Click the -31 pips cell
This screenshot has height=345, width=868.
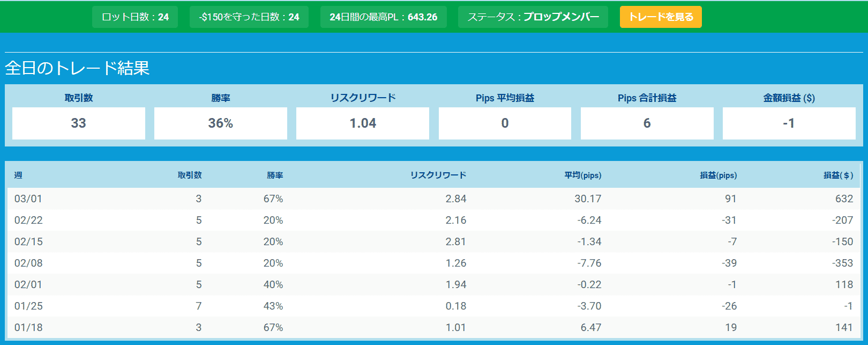(x=729, y=220)
